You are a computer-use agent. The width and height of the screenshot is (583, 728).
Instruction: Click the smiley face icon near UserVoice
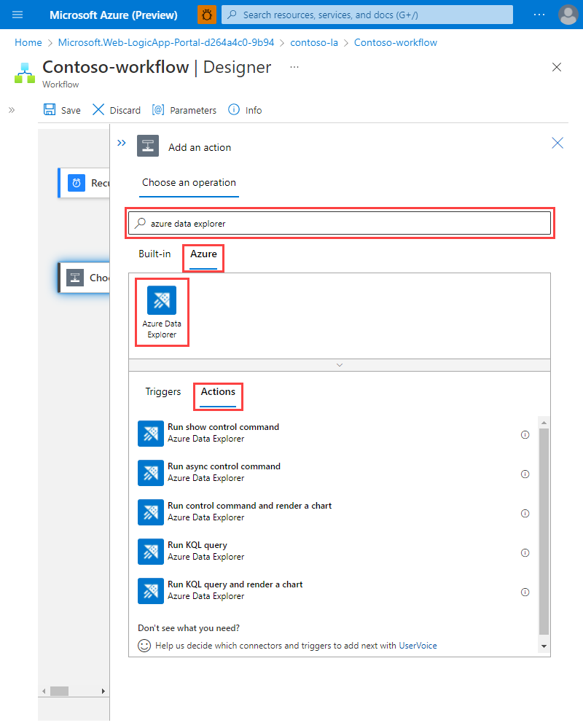tap(143, 645)
